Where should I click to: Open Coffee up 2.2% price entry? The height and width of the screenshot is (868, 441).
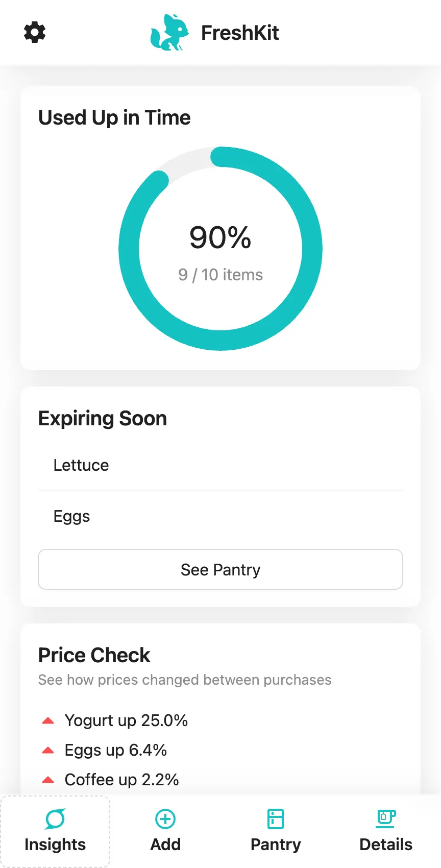tap(121, 780)
